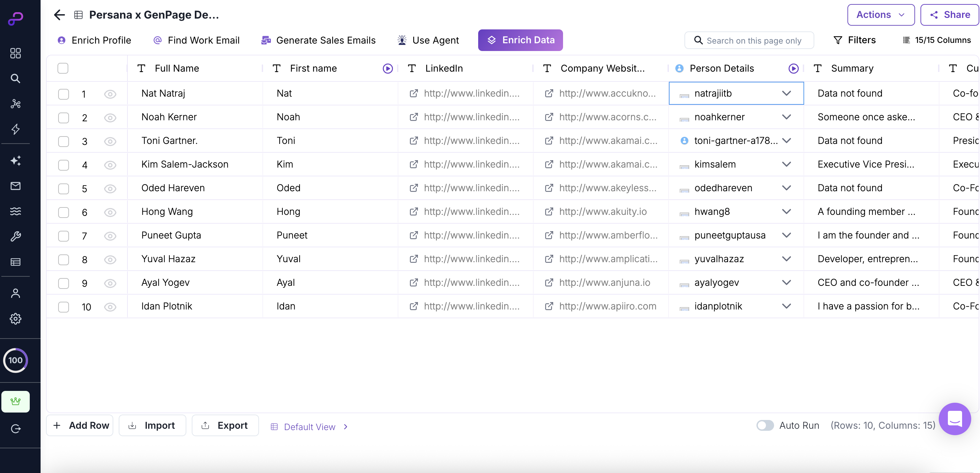Click the search magnifier sidebar icon
Viewport: 980px width, 473px height.
coord(15,78)
